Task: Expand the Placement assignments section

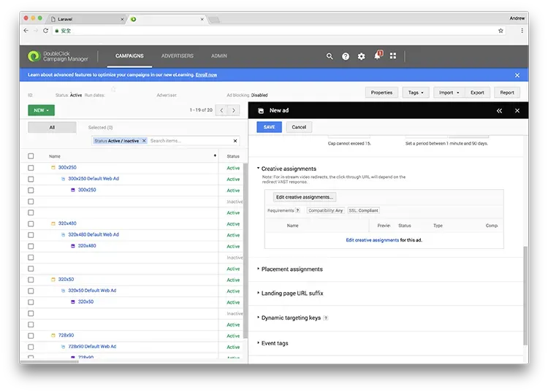Action: coord(292,269)
